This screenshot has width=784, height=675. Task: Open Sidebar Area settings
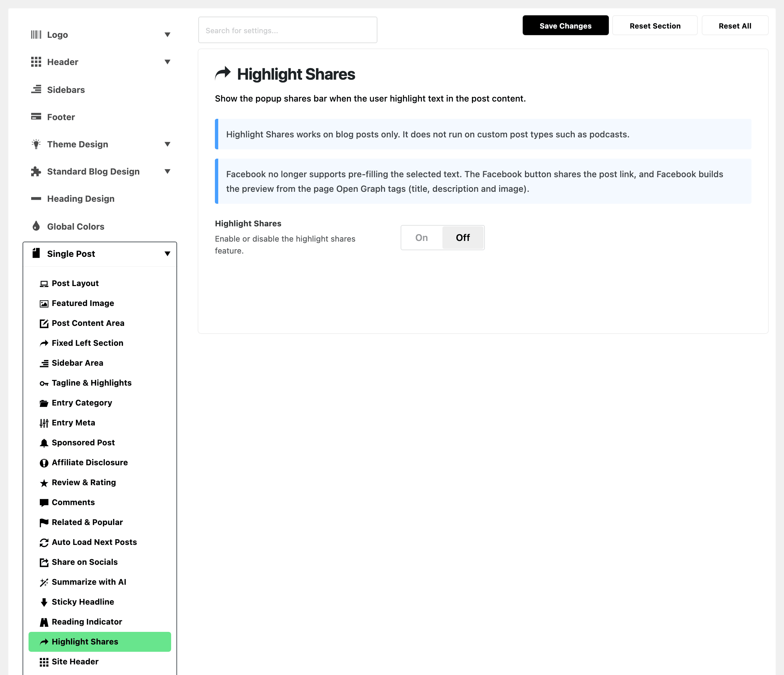tap(100, 363)
